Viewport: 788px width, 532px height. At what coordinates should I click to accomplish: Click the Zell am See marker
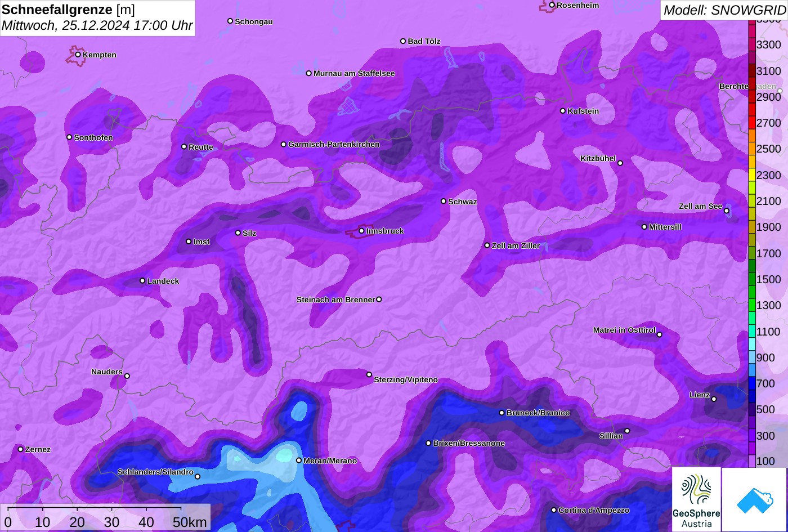tap(727, 211)
